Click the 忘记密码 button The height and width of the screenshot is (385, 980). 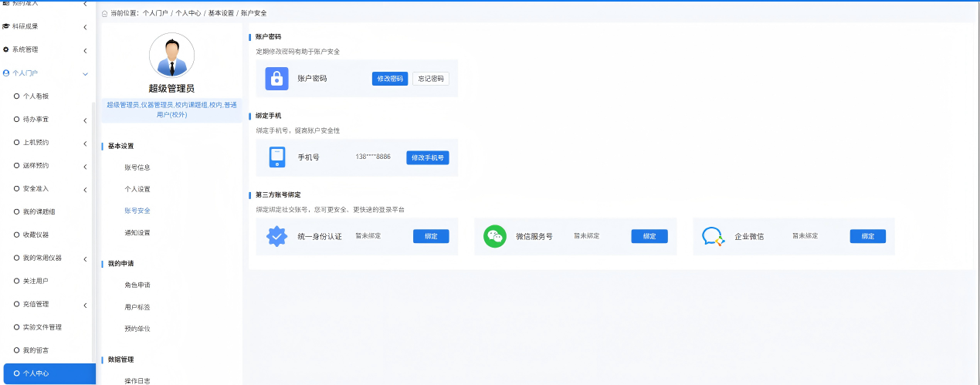tap(431, 79)
